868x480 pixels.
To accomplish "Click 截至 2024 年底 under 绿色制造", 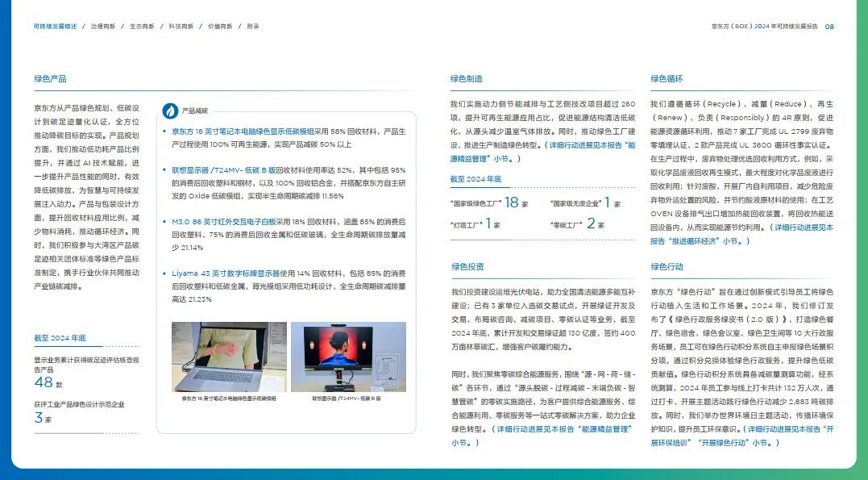I will pyautogui.click(x=476, y=179).
